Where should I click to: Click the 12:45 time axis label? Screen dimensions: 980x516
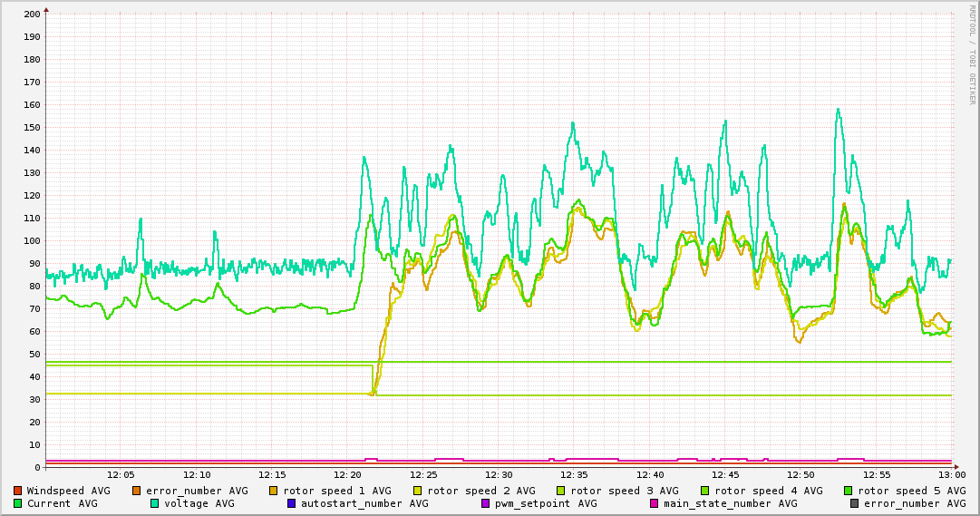click(x=725, y=475)
